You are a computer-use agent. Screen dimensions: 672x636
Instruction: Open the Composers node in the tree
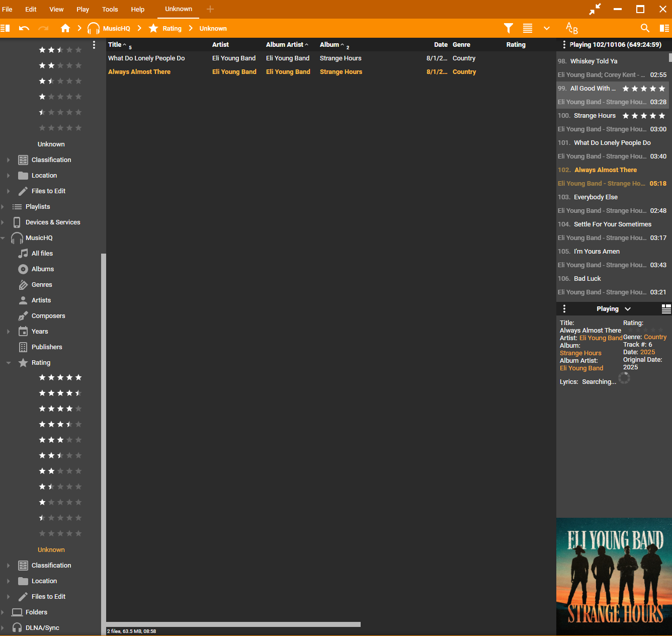(48, 316)
